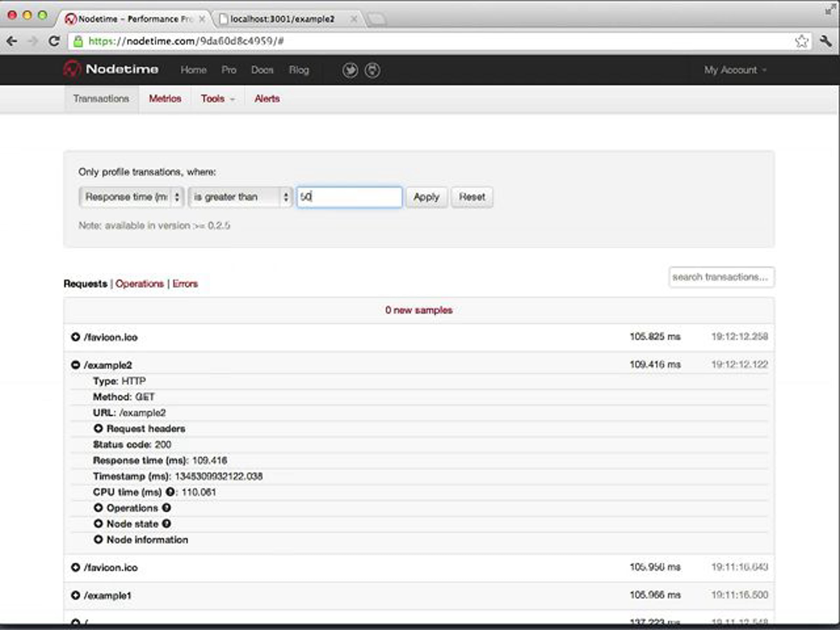
Task: Click the 'Status code: 200' row
Action: pos(419,444)
